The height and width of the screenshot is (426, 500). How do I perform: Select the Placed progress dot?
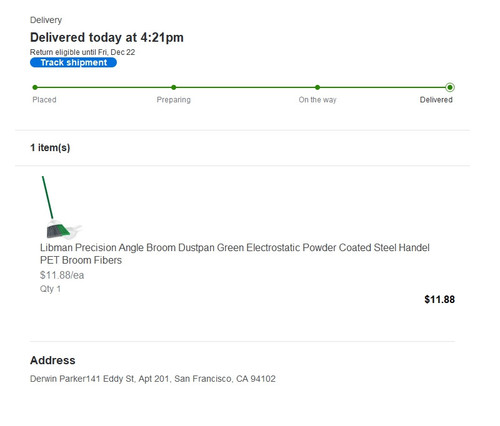click(35, 87)
